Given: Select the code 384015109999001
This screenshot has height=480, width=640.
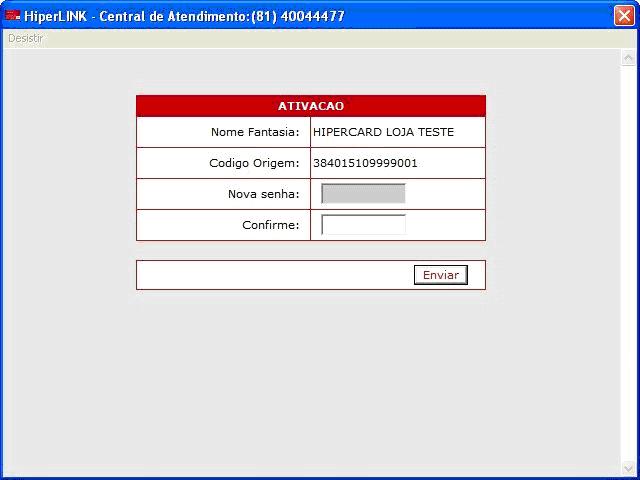Looking at the screenshot, I should (365, 163).
